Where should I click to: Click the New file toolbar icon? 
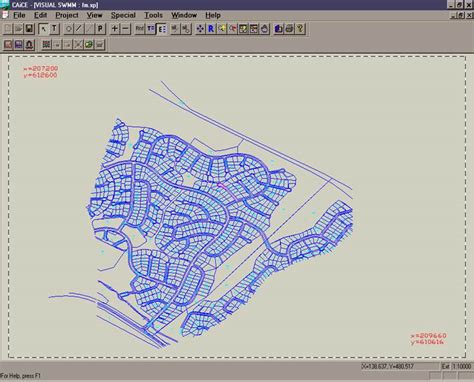pos(8,29)
